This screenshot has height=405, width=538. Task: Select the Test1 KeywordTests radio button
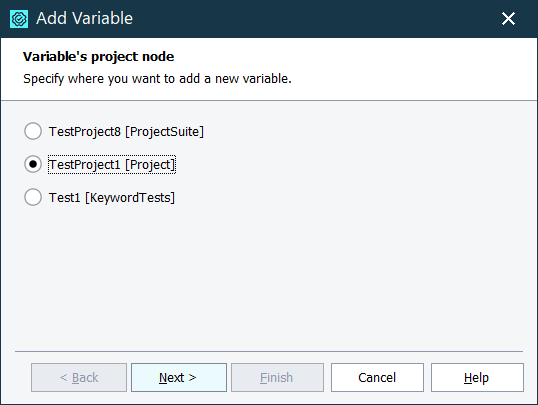33,197
